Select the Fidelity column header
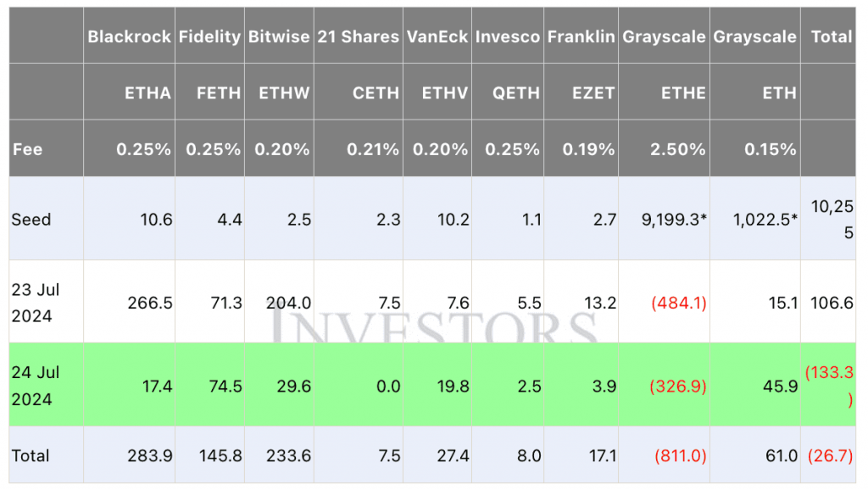868x490 pixels. 209,36
